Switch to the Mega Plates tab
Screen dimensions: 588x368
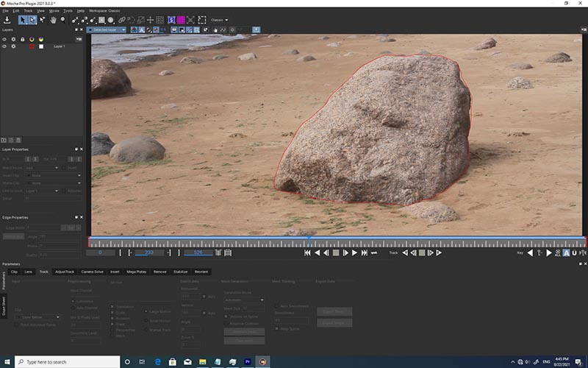[x=136, y=272]
